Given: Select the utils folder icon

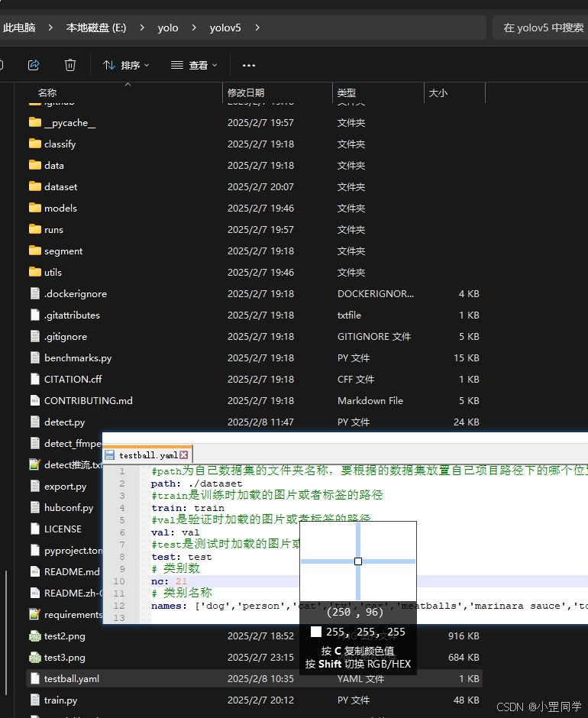Looking at the screenshot, I should click(35, 272).
